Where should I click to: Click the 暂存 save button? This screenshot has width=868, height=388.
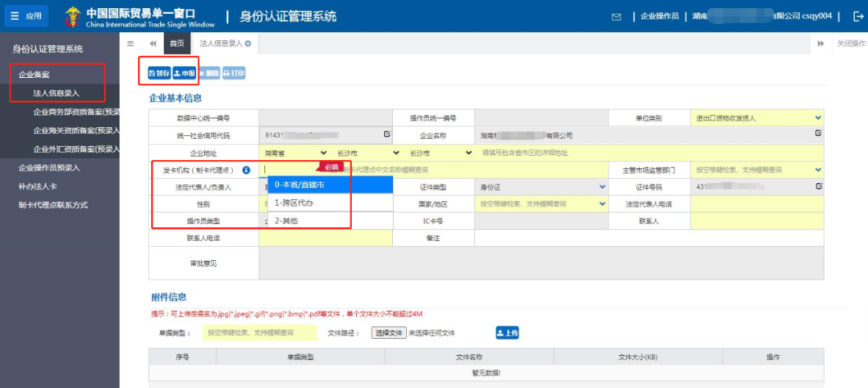point(159,73)
